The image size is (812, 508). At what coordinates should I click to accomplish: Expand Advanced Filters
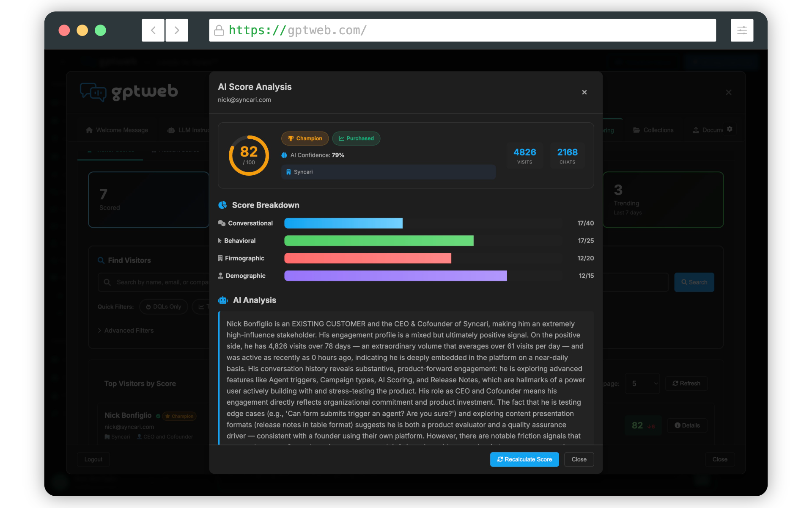click(126, 331)
